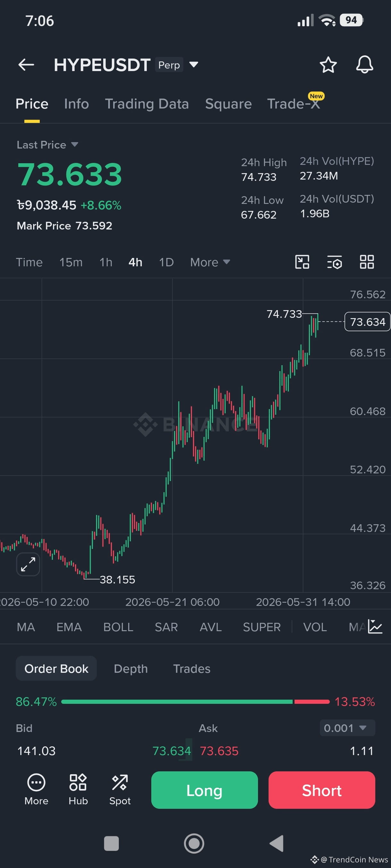
Task: Open chart drawing tools icon
Action: pyautogui.click(x=302, y=262)
